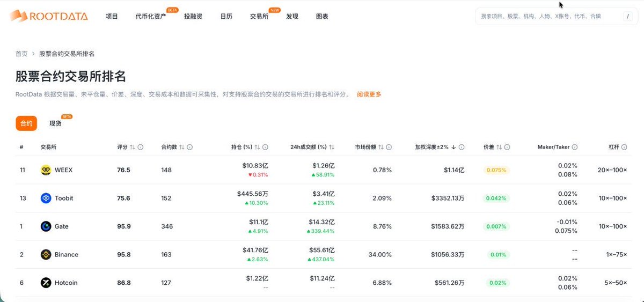Viewport: 644px width, 302px height.
Task: Click the Toobit exchange logo
Action: [46, 198]
